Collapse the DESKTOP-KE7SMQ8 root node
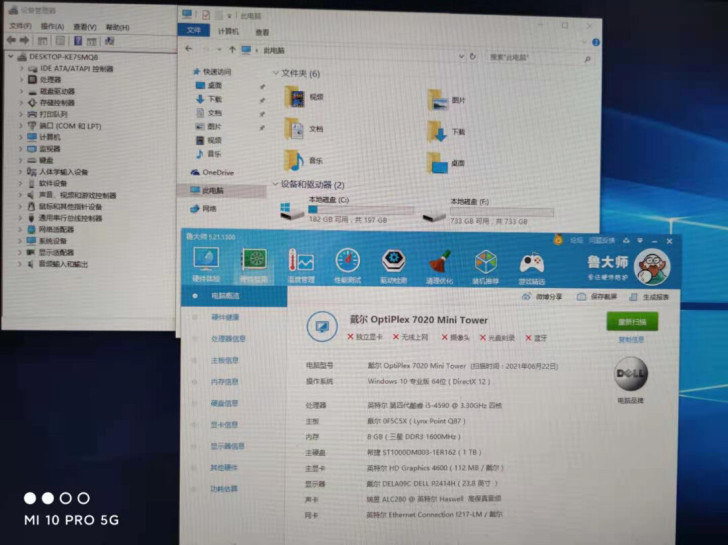This screenshot has height=545, width=728. point(11,56)
